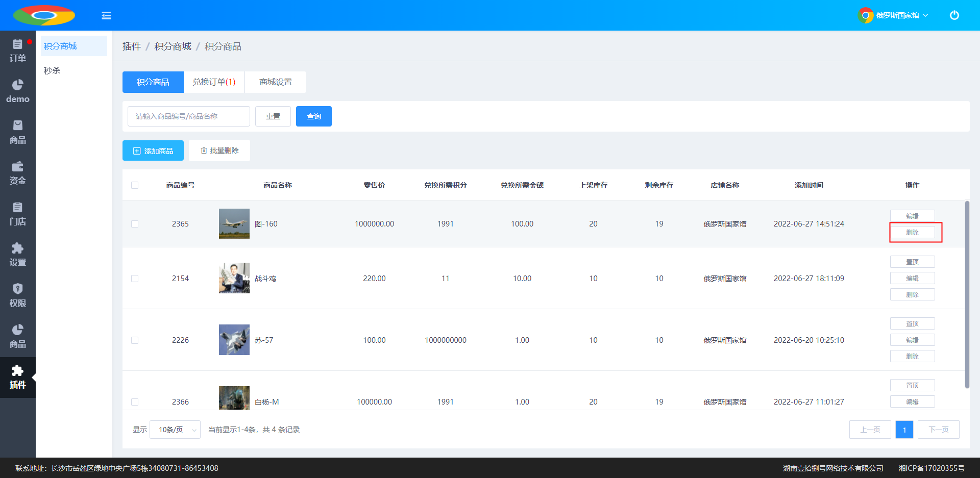The width and height of the screenshot is (980, 478).
Task: Click 编辑 for product 战斗鸡
Action: 913,278
